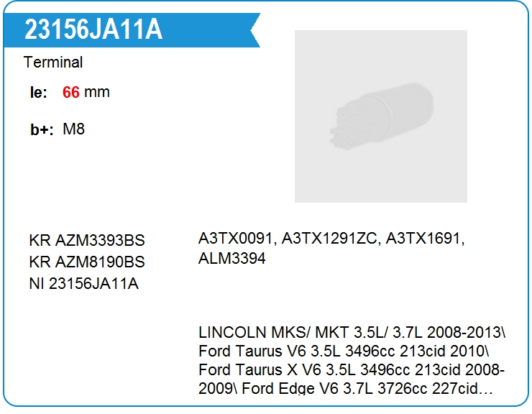Select the NI 23156JA11A reference
This screenshot has width=532, height=414.
point(83,284)
